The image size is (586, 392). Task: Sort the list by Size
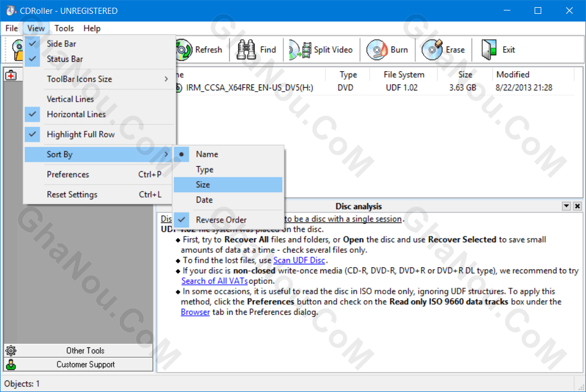point(228,184)
